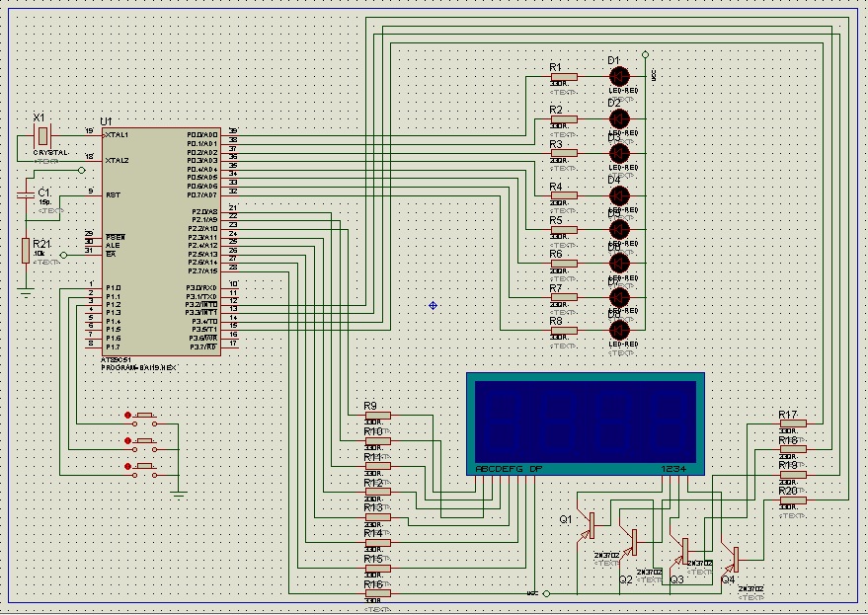Select the bottom red LED beside R8

[x=619, y=330]
